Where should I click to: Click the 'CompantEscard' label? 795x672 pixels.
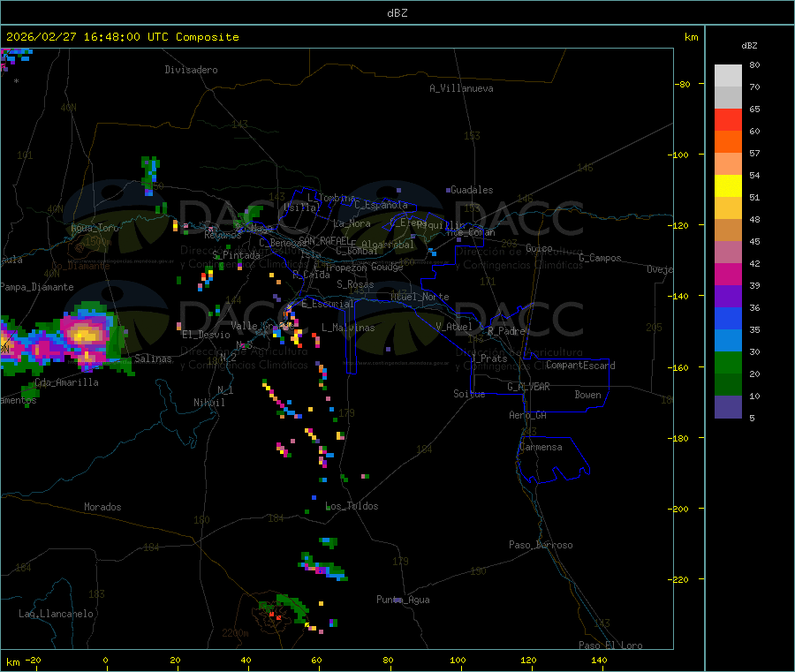point(580,366)
